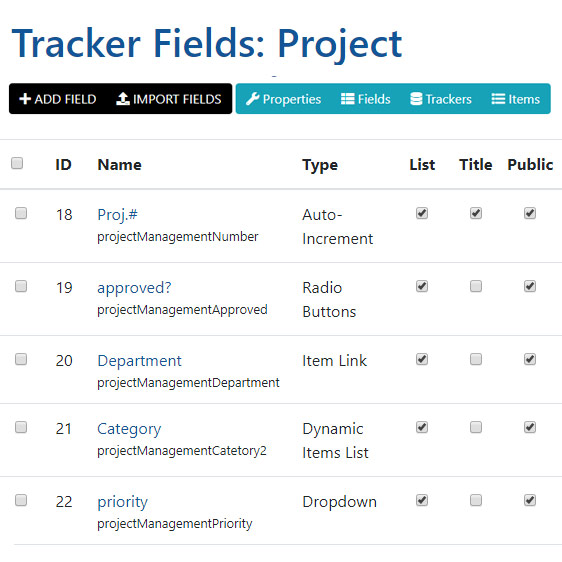Click the table icon beside Fields
562x562 pixels.
(347, 99)
